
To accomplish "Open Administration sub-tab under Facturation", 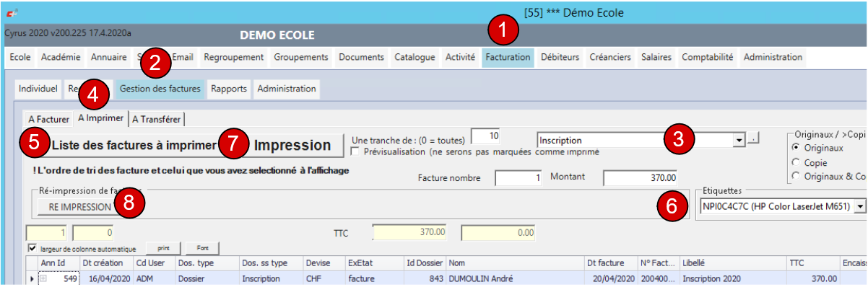I will pyautogui.click(x=287, y=89).
